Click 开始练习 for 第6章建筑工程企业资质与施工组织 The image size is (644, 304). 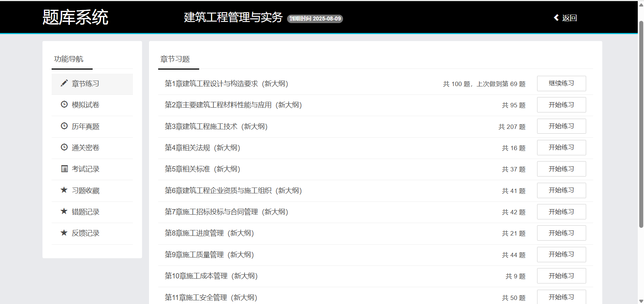click(561, 190)
